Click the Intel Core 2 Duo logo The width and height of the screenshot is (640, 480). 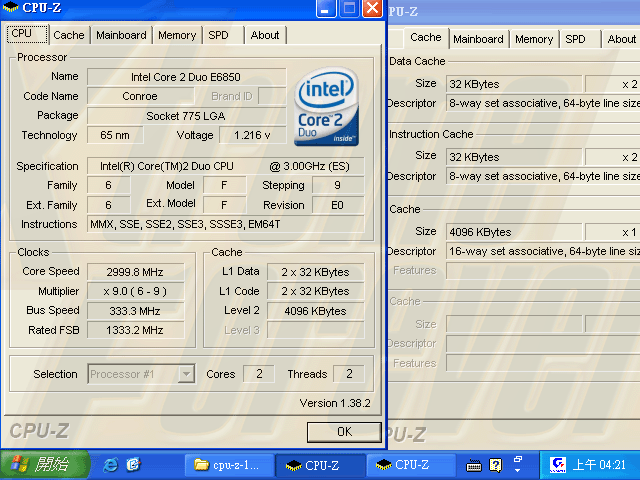point(328,108)
